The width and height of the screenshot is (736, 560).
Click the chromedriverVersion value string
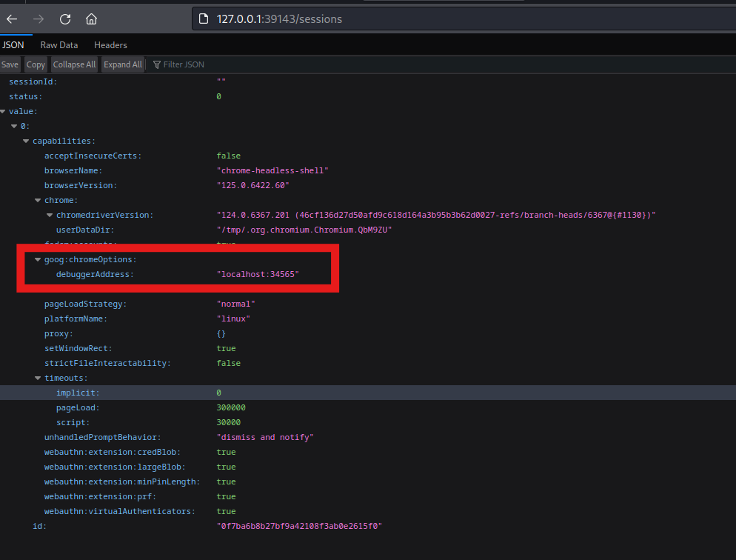436,215
